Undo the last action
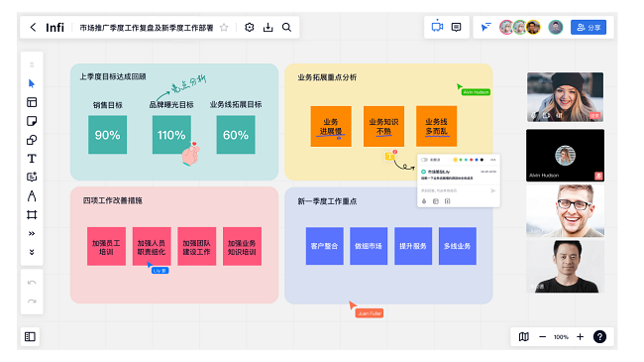The width and height of the screenshot is (644, 362). pos(32,283)
